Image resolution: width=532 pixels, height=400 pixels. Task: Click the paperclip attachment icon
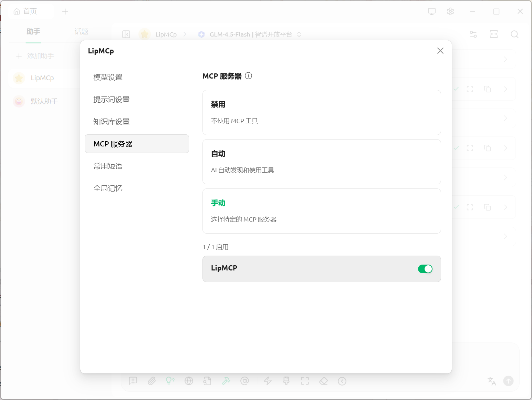pos(152,381)
